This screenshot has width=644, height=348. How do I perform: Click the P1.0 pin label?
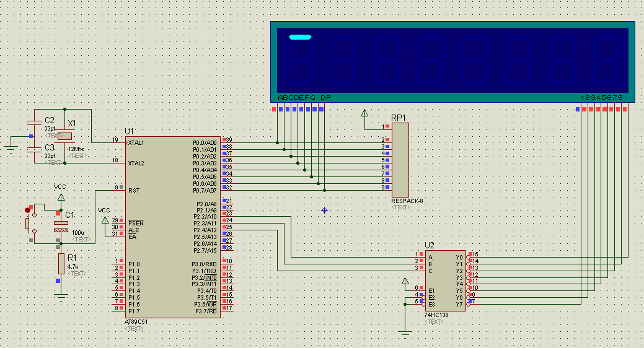[x=134, y=264]
